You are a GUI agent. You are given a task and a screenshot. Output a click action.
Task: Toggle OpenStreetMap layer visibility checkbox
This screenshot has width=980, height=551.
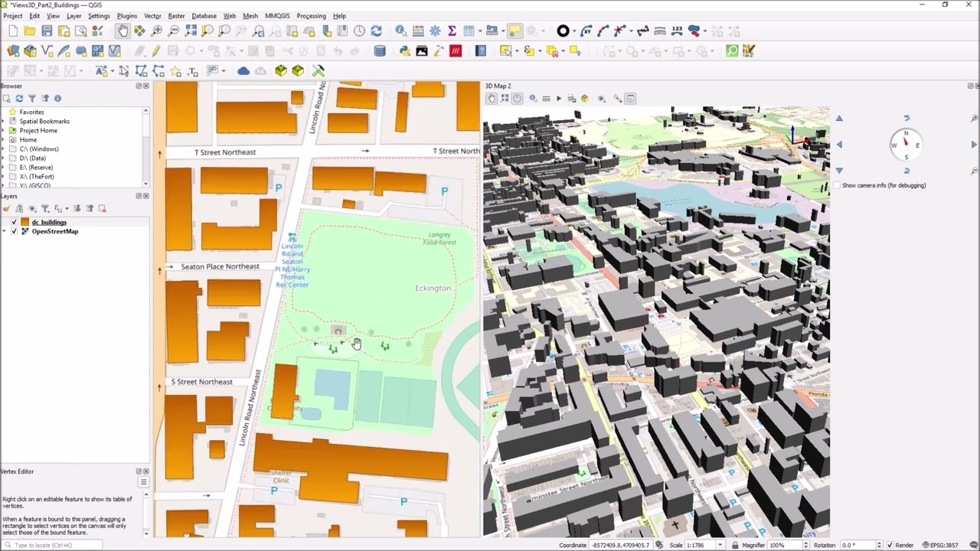coord(14,231)
